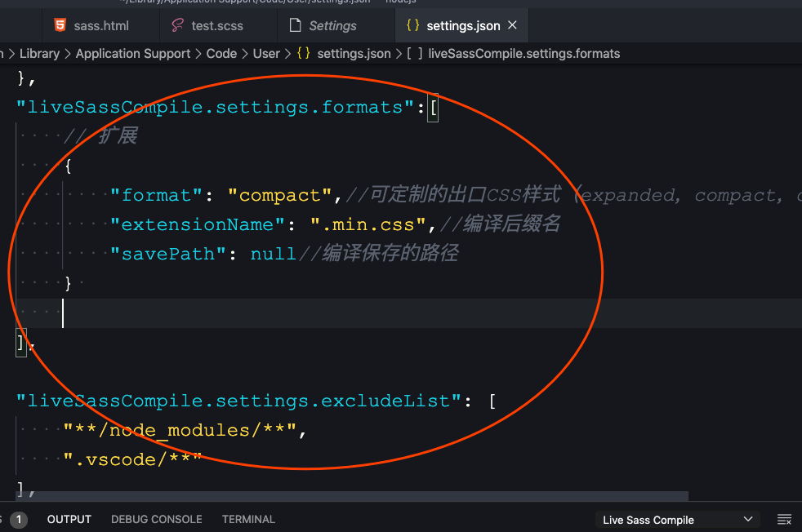
Task: Click the JSON braces icon on settings.json tab
Action: (x=412, y=25)
